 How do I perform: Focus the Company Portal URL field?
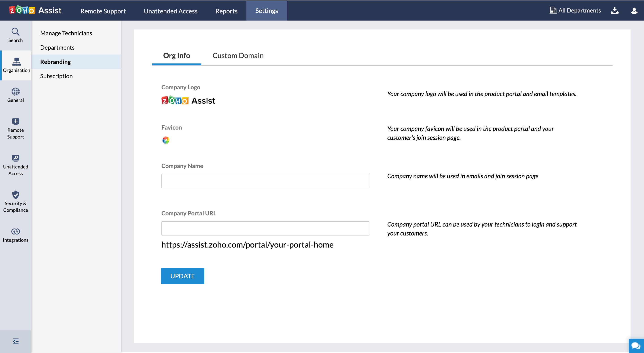(x=265, y=228)
